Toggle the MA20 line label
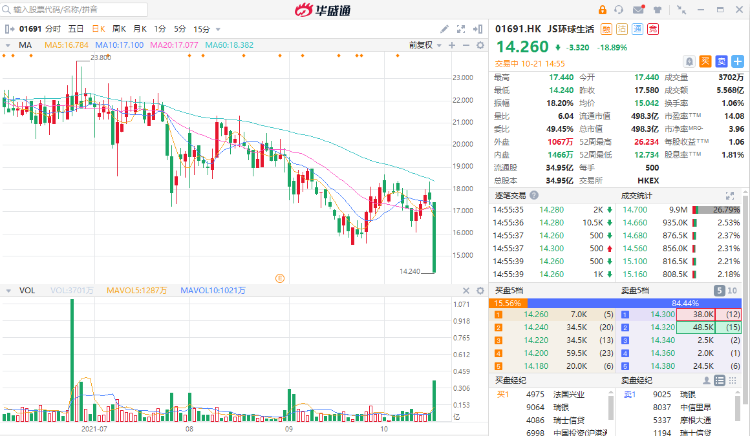The height and width of the screenshot is (436, 750). (174, 45)
